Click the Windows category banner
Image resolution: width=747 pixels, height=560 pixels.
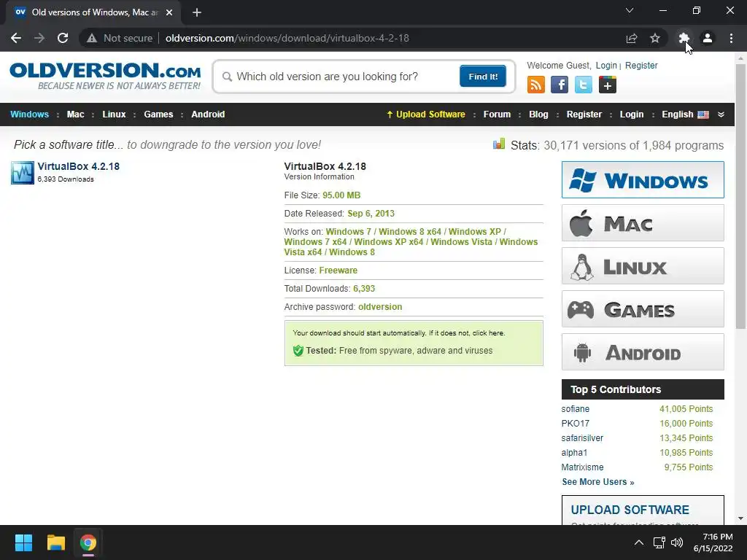[643, 179]
